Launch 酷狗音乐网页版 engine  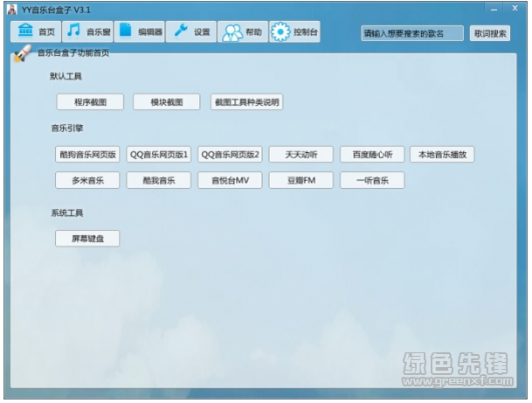coord(87,155)
